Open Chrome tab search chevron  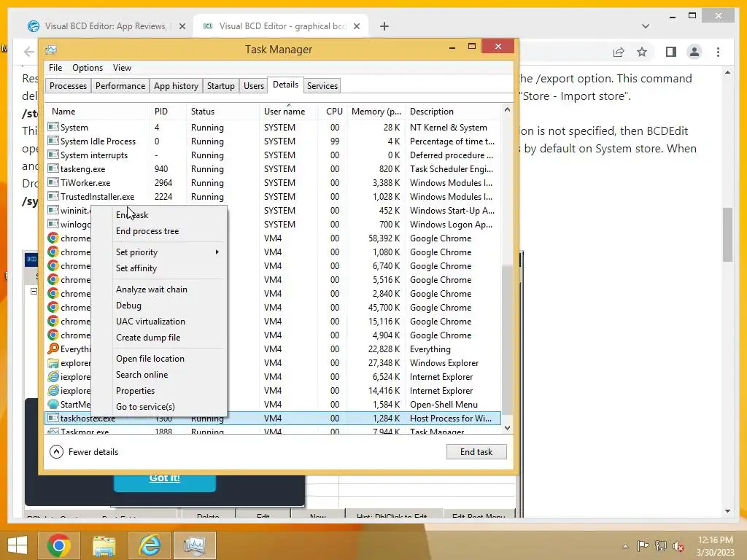[645, 26]
